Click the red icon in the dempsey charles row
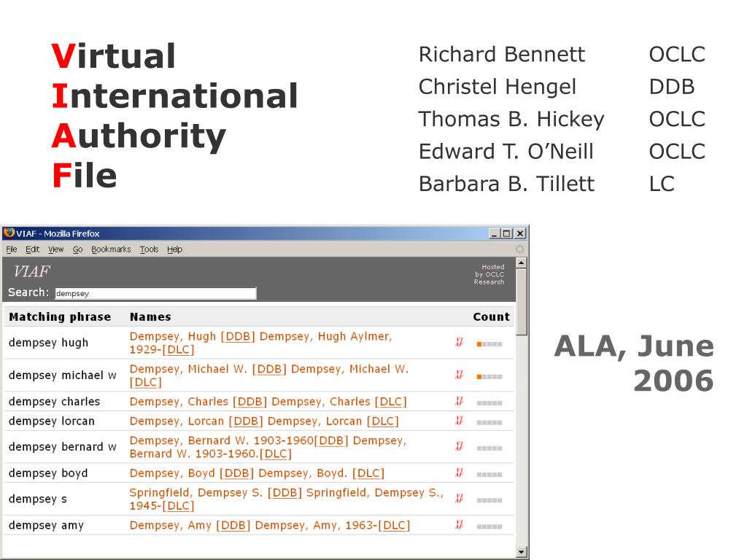This screenshot has width=747, height=560. 460,402
